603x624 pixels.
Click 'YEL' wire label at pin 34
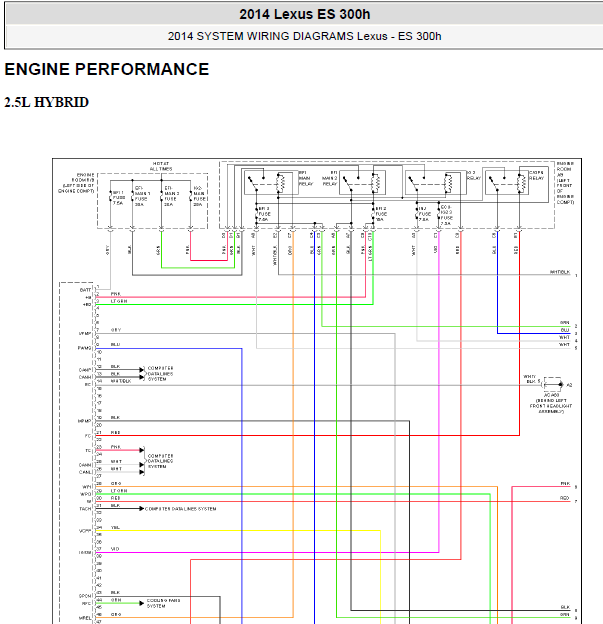(x=115, y=527)
